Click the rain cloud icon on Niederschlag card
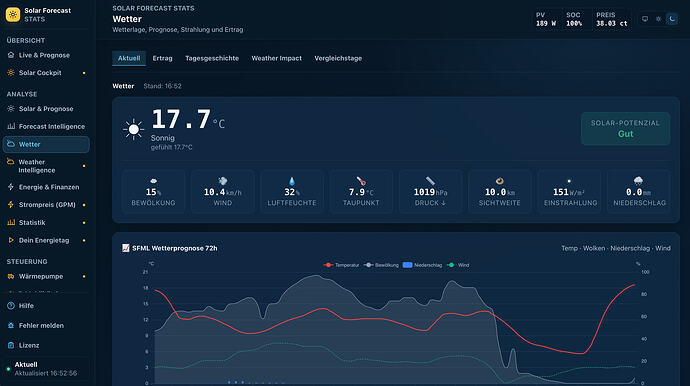The image size is (690, 386). (638, 180)
